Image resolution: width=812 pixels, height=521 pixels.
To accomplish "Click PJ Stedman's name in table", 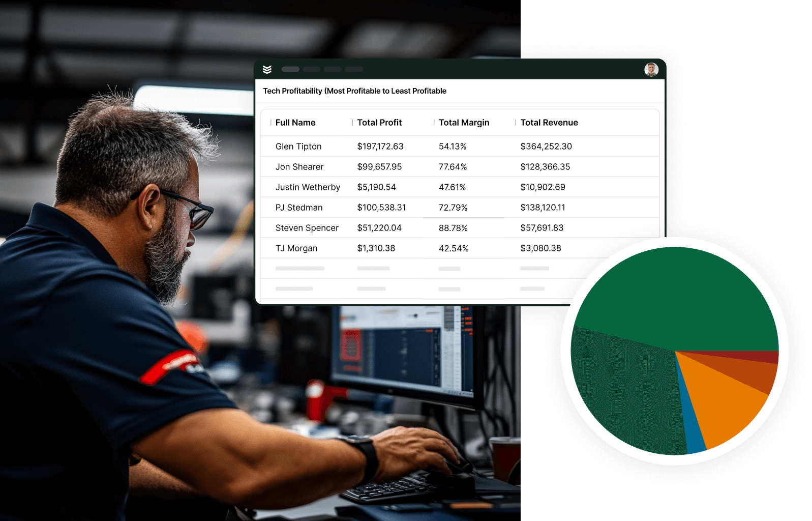I will (299, 208).
